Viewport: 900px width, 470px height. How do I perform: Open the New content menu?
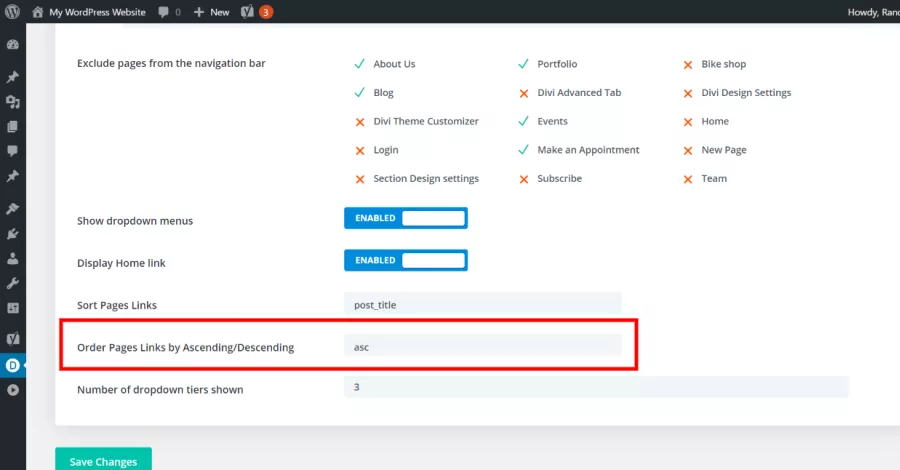[x=211, y=12]
